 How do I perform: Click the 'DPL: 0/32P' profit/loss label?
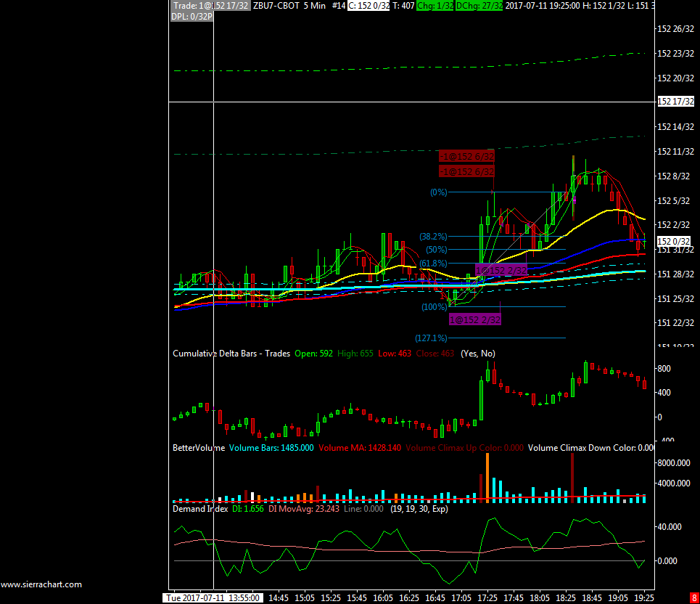tap(192, 17)
